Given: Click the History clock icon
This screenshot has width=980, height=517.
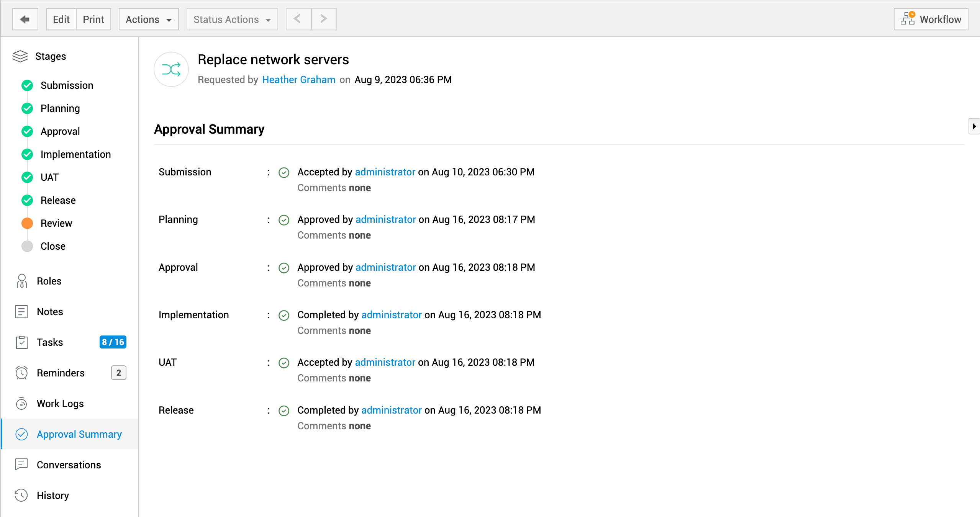Looking at the screenshot, I should pos(21,495).
